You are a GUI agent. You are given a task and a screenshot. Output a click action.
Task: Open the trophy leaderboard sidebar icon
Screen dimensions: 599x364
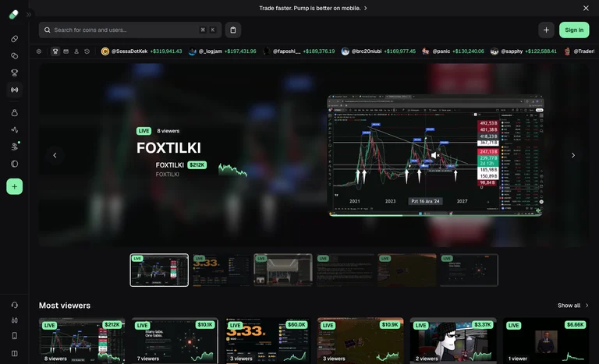click(x=15, y=72)
